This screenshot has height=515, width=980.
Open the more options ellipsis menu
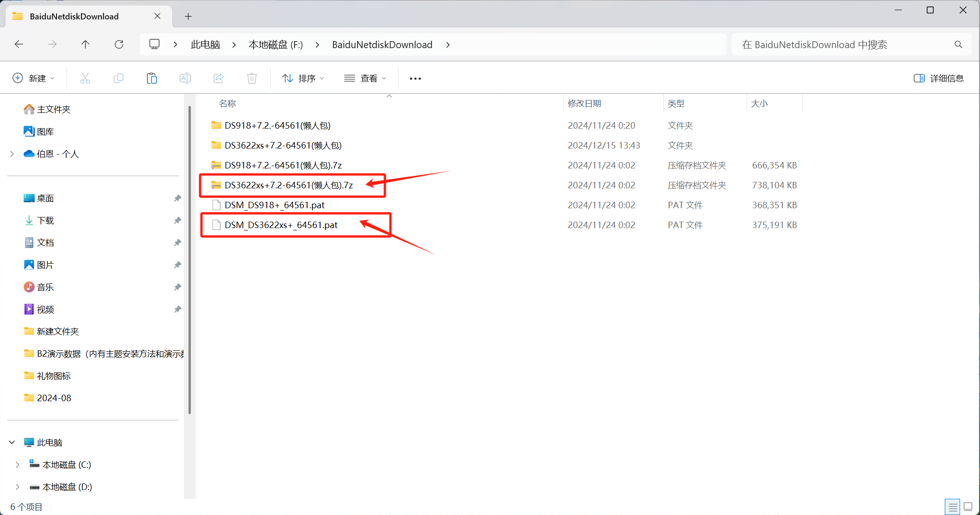(x=415, y=78)
